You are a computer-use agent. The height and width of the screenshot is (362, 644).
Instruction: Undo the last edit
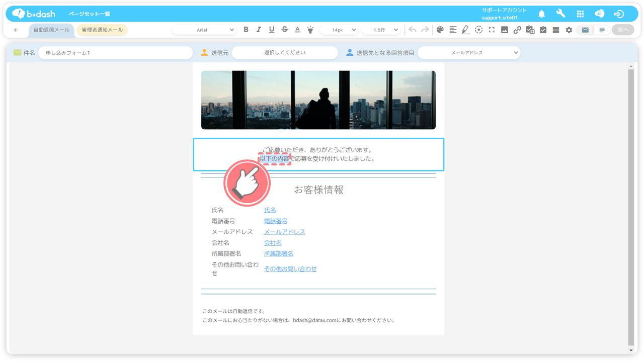click(x=413, y=30)
